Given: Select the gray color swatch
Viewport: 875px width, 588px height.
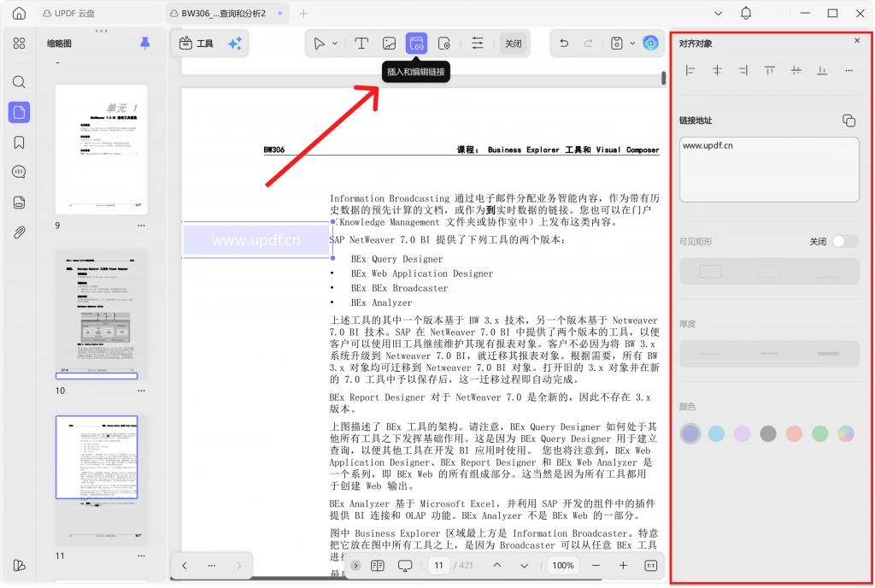Looking at the screenshot, I should 768,433.
